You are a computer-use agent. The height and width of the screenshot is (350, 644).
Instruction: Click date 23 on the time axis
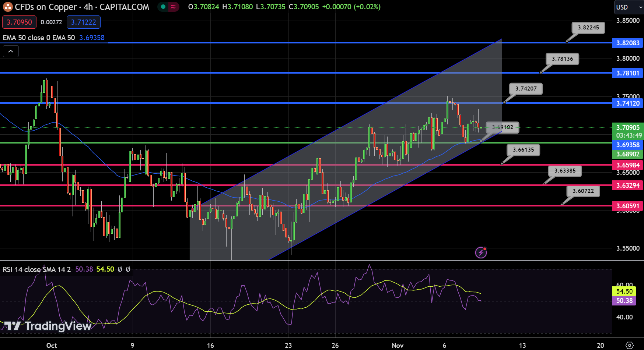click(288, 345)
